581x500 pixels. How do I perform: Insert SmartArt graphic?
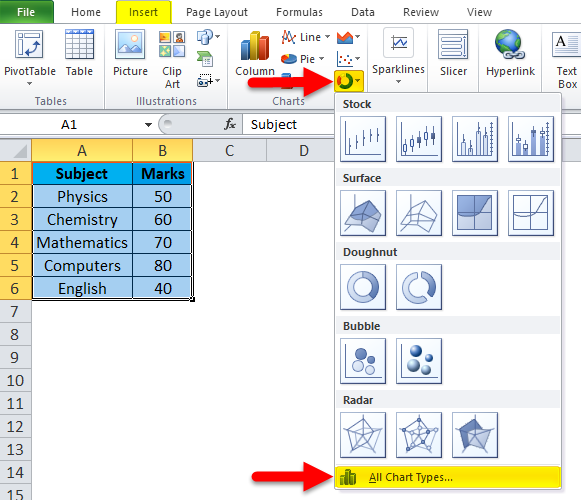[205, 59]
